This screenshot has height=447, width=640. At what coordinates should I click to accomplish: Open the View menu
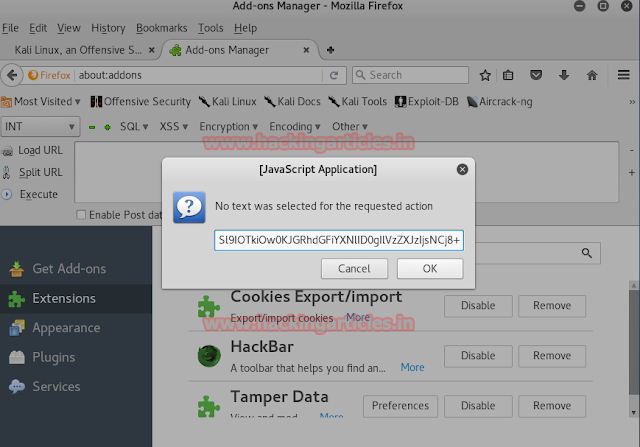coord(69,28)
